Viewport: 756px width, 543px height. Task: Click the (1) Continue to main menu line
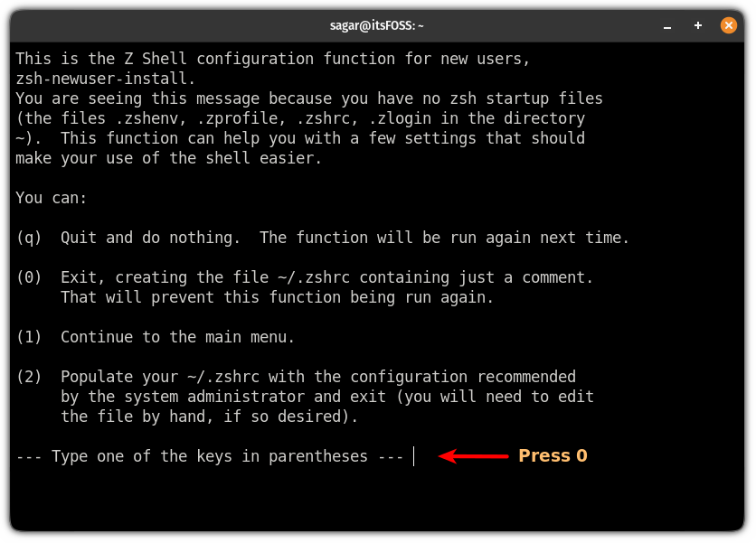coord(156,337)
